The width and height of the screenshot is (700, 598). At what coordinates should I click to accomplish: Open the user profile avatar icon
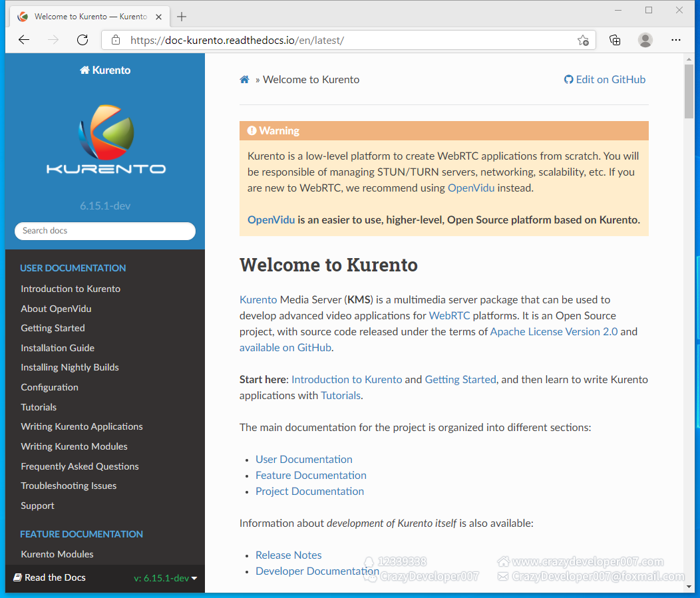pyautogui.click(x=645, y=40)
